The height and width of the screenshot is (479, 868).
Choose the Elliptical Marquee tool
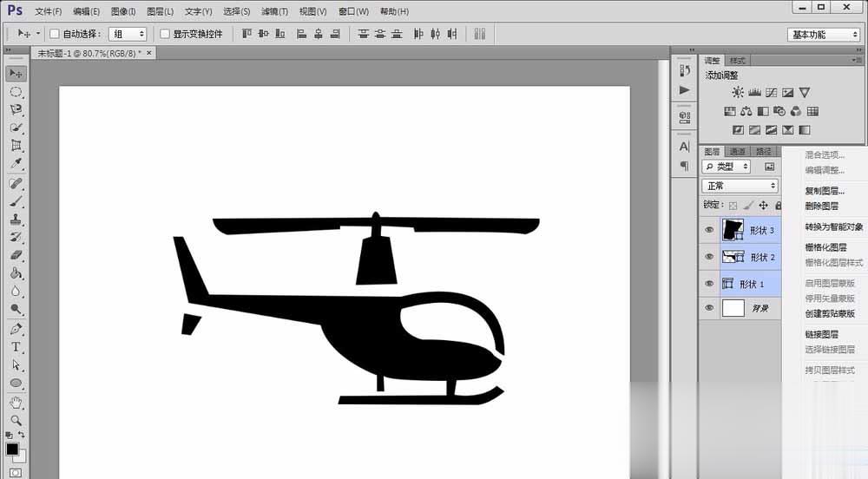tap(16, 92)
